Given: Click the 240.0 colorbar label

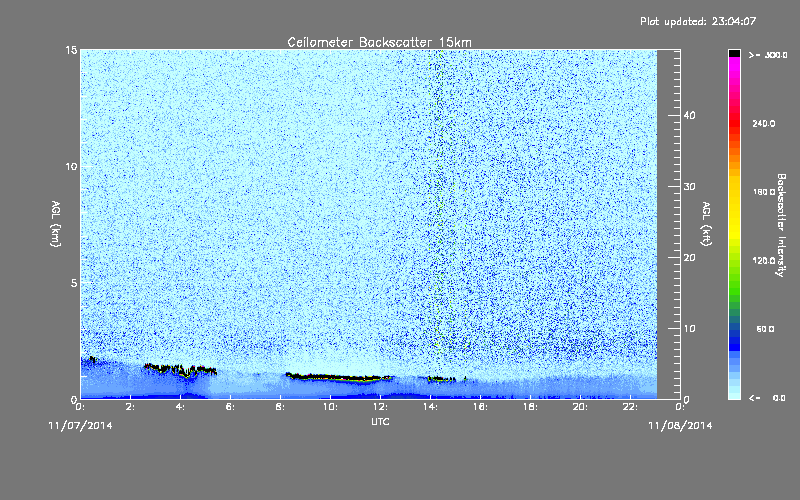Looking at the screenshot, I should click(x=764, y=123).
